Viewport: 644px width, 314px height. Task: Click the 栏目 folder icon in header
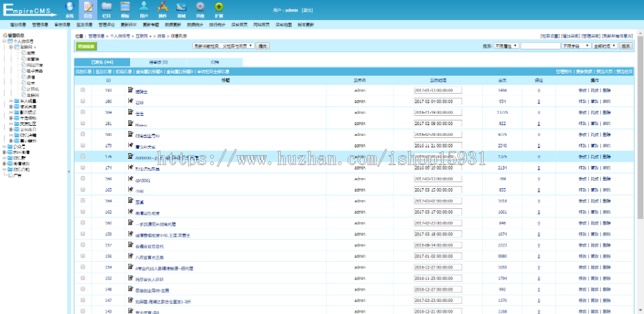(x=107, y=8)
